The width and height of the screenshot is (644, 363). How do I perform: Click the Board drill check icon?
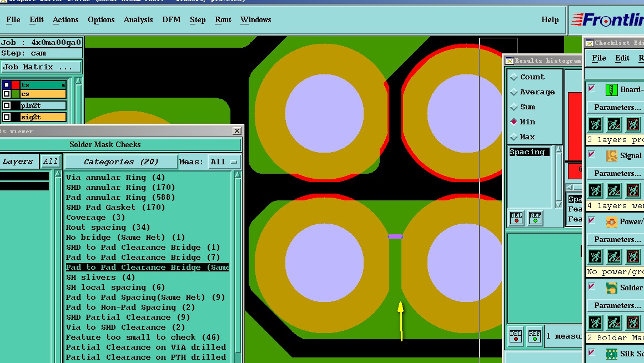[611, 89]
